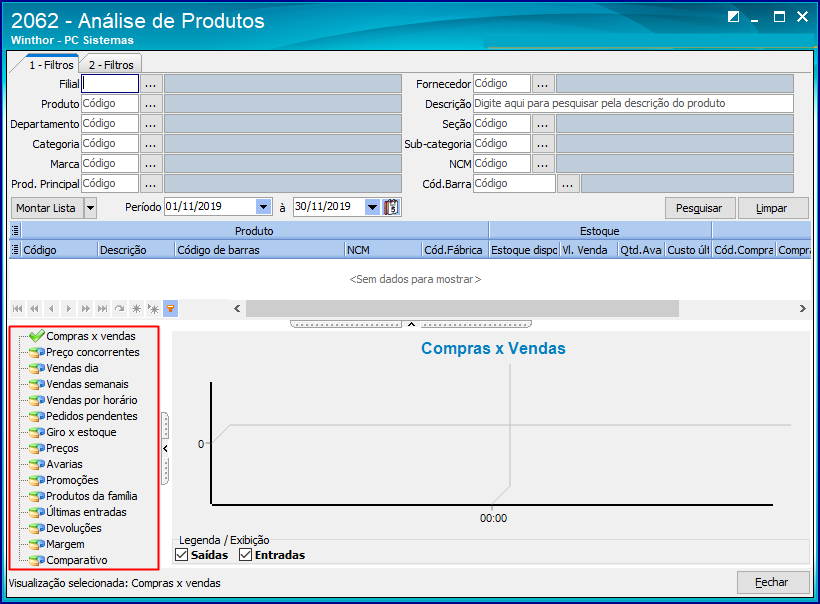
Task: Click the bookmark asterisk navigator icon
Action: (x=136, y=309)
